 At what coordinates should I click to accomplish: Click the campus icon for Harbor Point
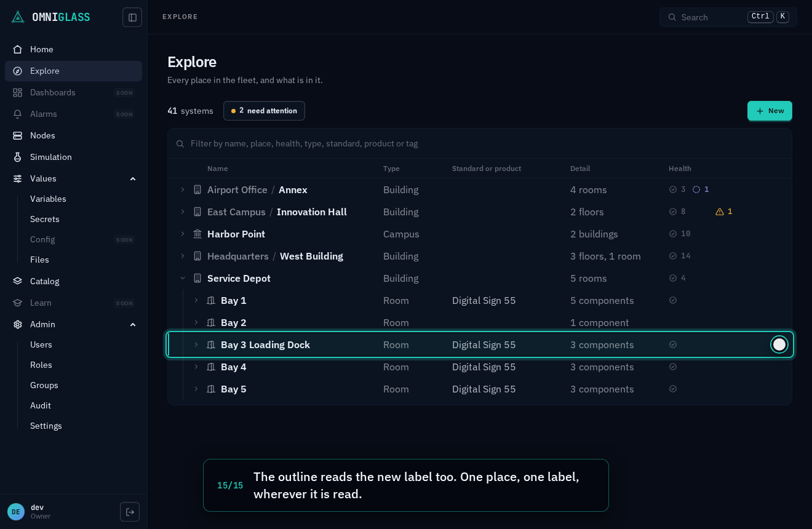(197, 234)
